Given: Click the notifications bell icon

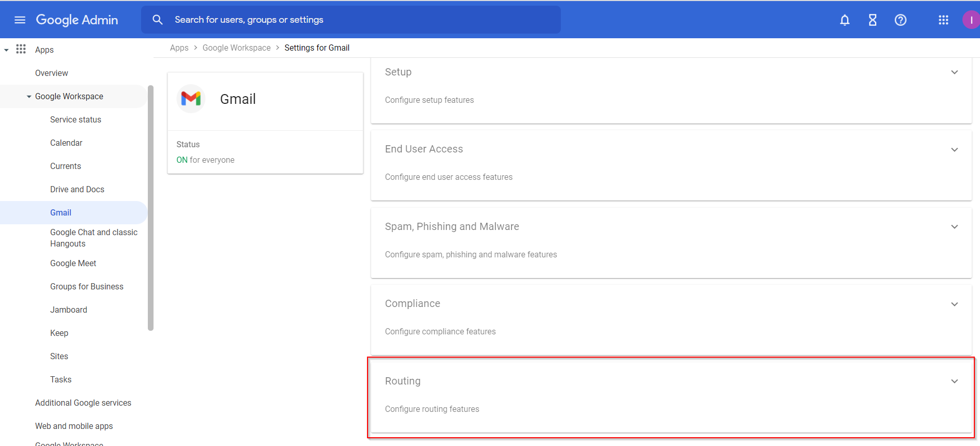Looking at the screenshot, I should pyautogui.click(x=845, y=20).
